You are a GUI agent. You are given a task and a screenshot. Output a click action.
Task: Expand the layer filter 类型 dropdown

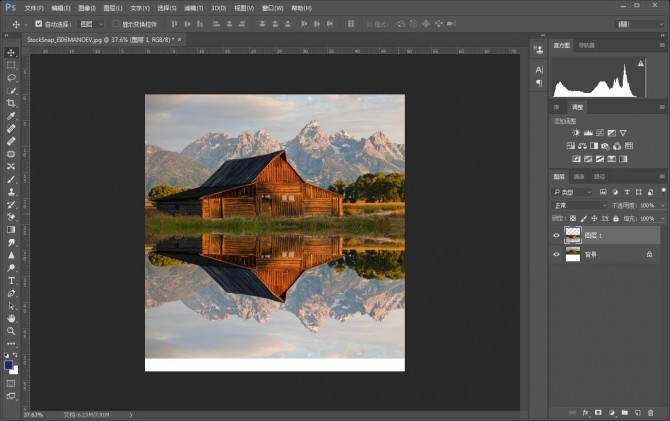click(574, 191)
